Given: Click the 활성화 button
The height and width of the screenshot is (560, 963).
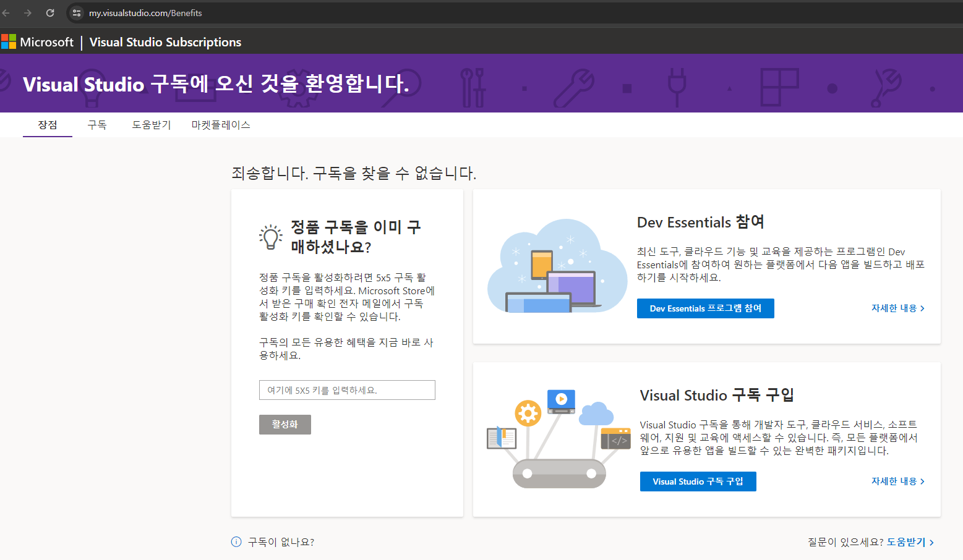Looking at the screenshot, I should [x=285, y=424].
